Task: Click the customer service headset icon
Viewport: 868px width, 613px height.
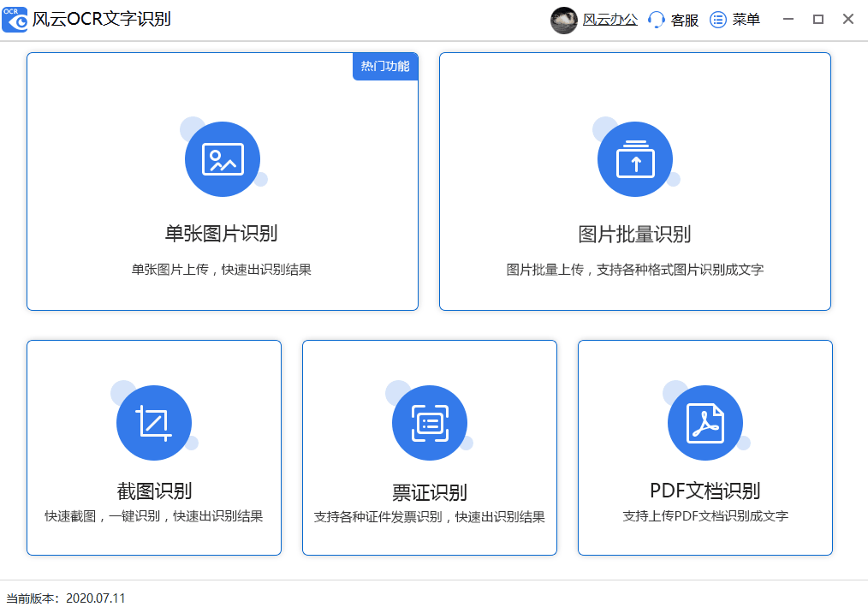Action: tap(656, 20)
